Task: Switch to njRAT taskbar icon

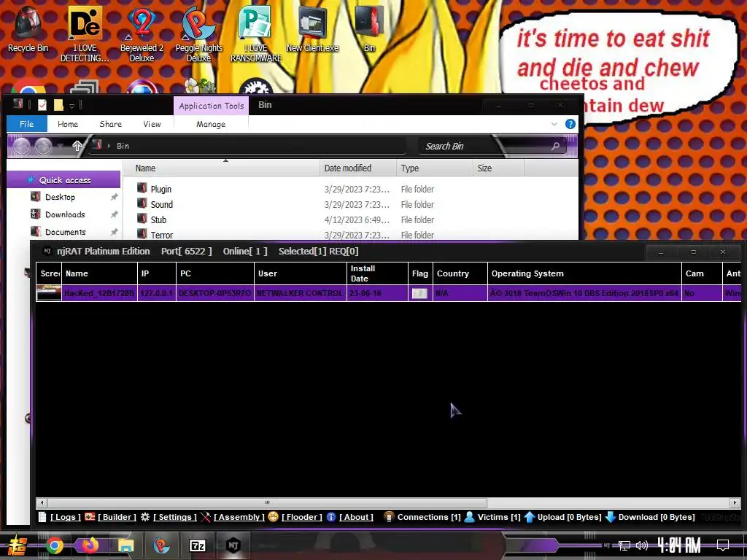Action: point(233,545)
